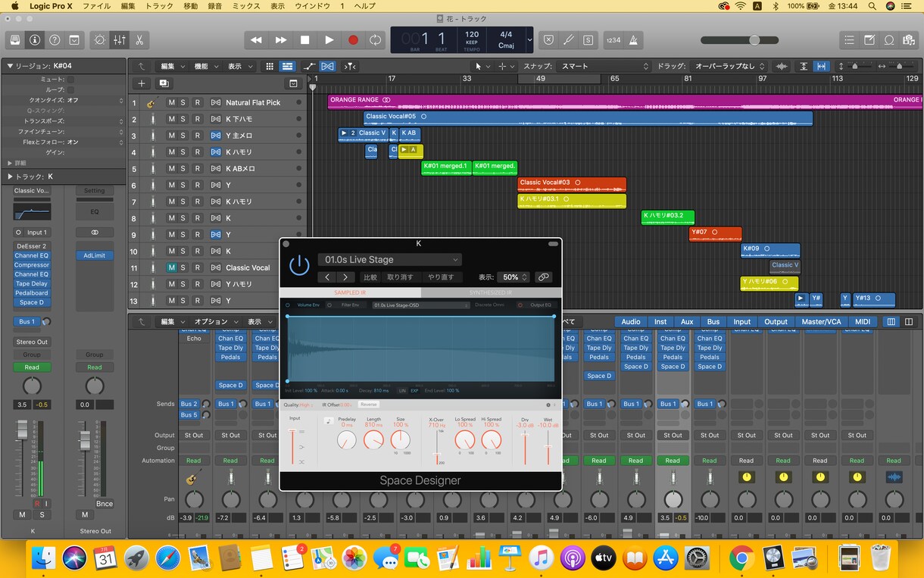924x578 pixels.
Task: Toggle the Inspector button in the control bar
Action: coord(35,40)
